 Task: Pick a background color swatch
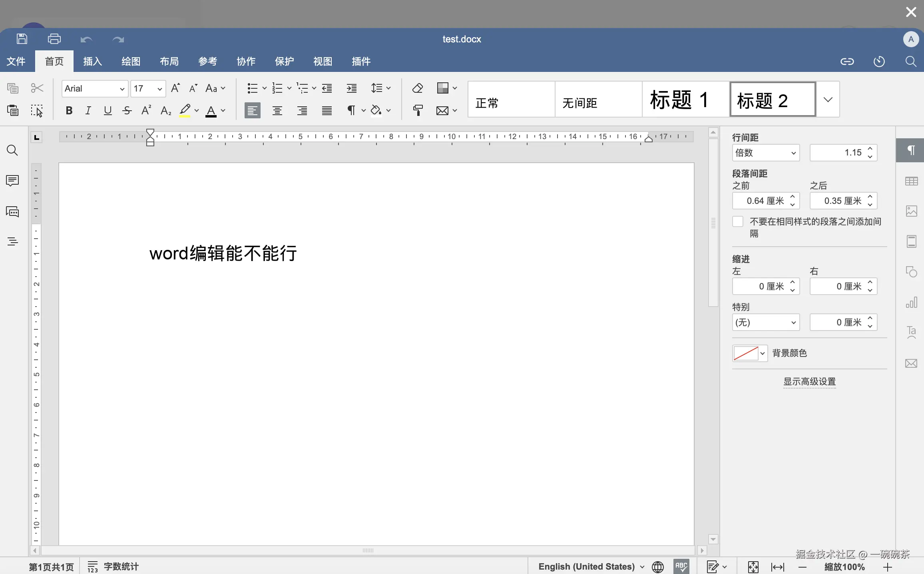point(747,353)
